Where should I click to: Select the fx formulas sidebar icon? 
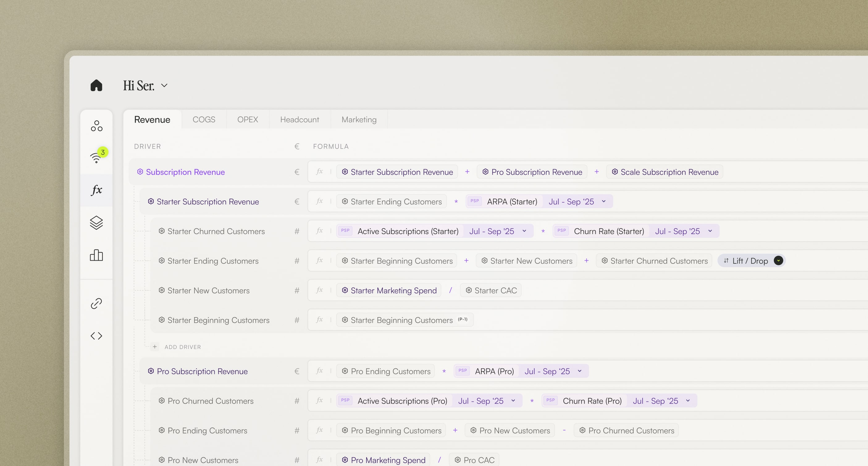point(96,190)
